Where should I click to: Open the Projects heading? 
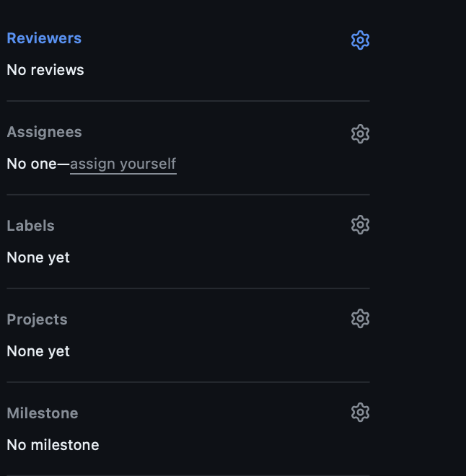37,319
